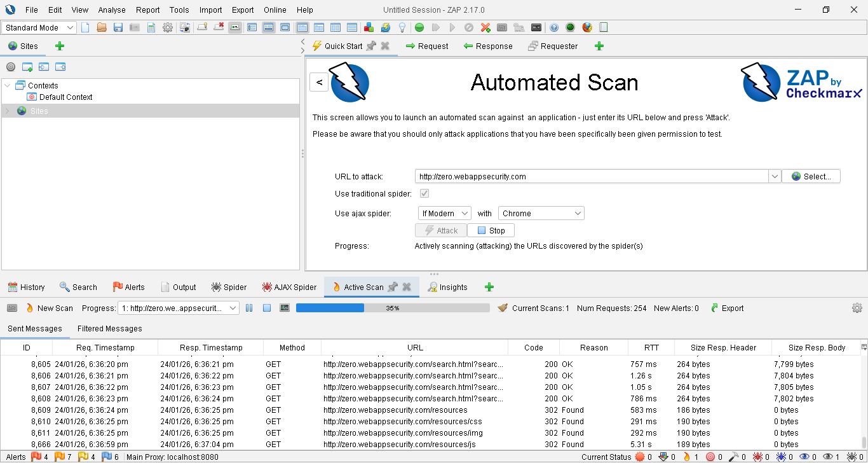Click the save session floppy disk icon

pos(118,27)
